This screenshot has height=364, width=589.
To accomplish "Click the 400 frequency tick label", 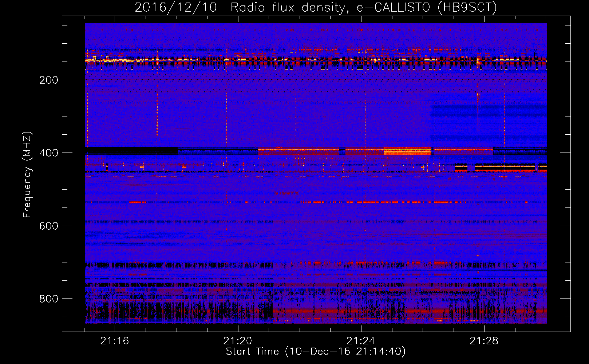I will (x=49, y=153).
